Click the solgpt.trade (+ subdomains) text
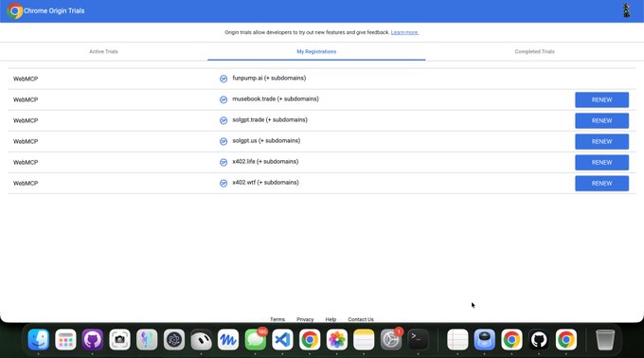 (270, 120)
